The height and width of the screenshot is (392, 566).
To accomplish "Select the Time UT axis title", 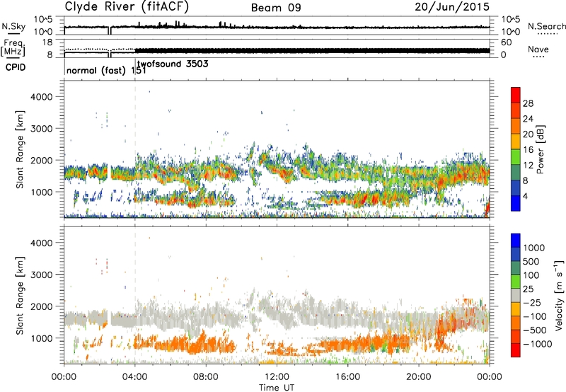I will pyautogui.click(x=277, y=388).
